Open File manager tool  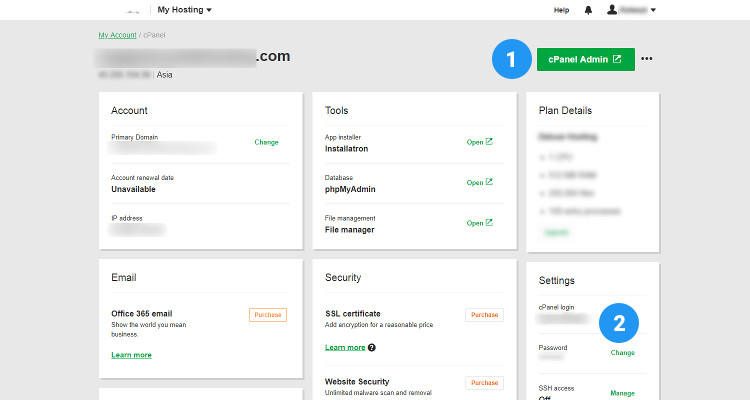click(x=479, y=223)
